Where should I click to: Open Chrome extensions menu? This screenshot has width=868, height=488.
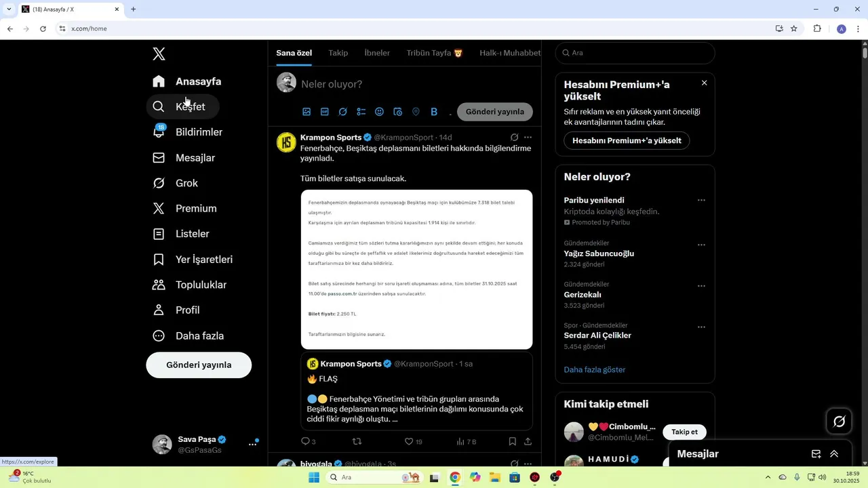tap(817, 28)
